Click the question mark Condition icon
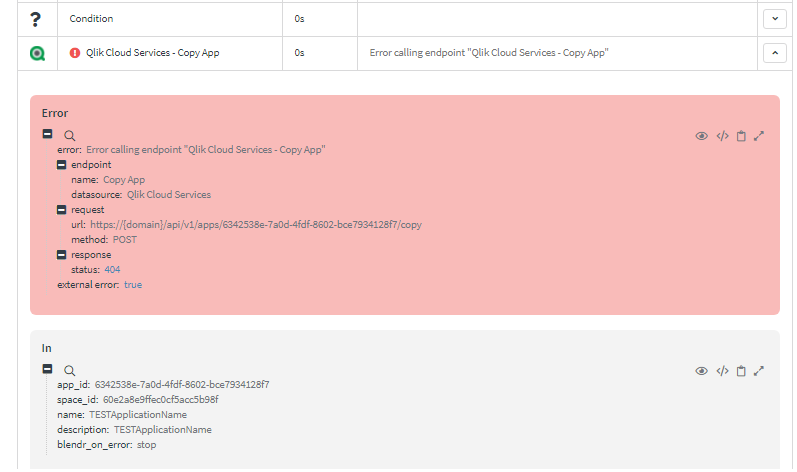 coord(36,18)
